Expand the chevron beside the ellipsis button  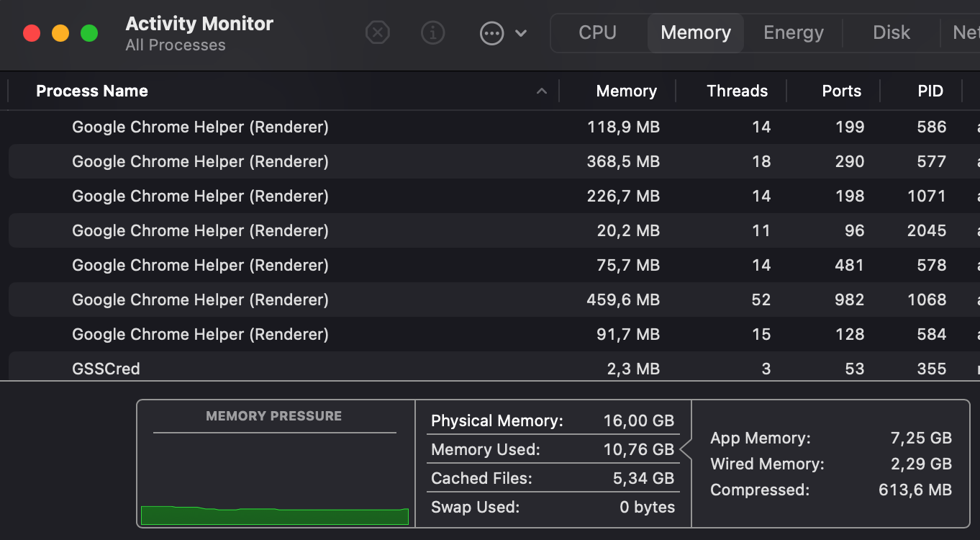pyautogui.click(x=522, y=33)
